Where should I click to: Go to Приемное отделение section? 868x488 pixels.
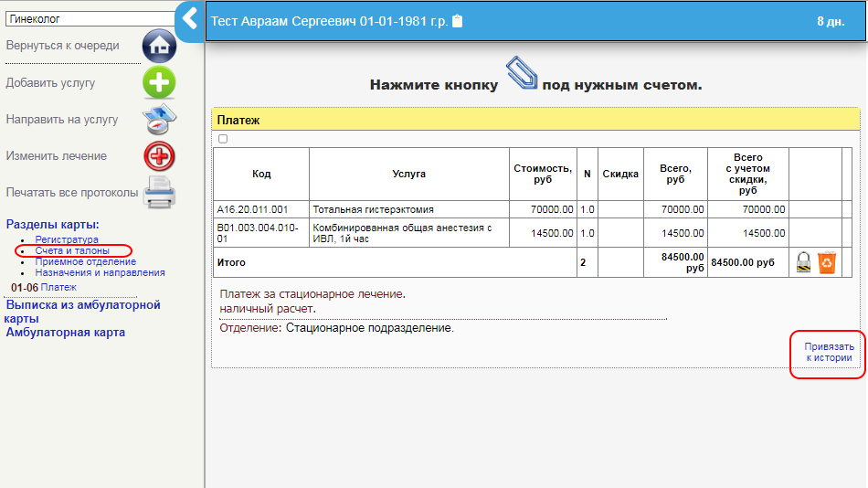click(x=85, y=261)
